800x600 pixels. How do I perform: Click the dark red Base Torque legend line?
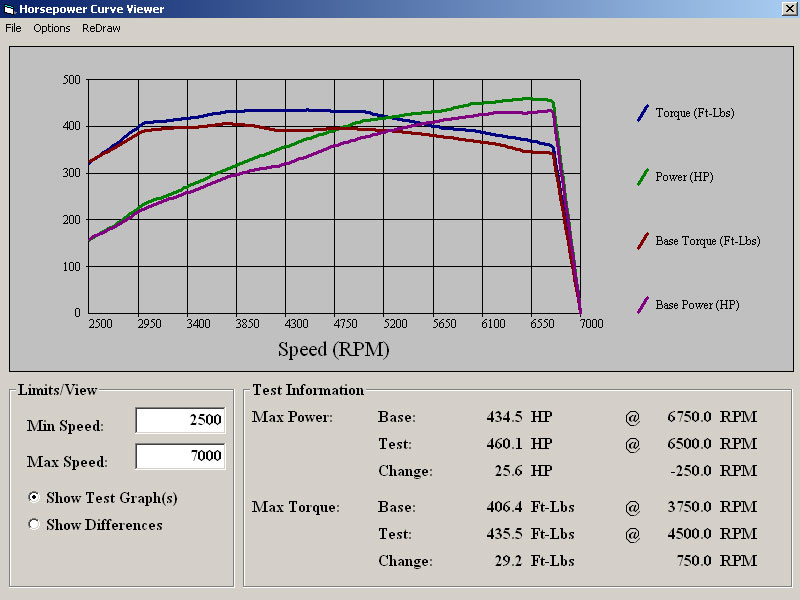point(643,241)
